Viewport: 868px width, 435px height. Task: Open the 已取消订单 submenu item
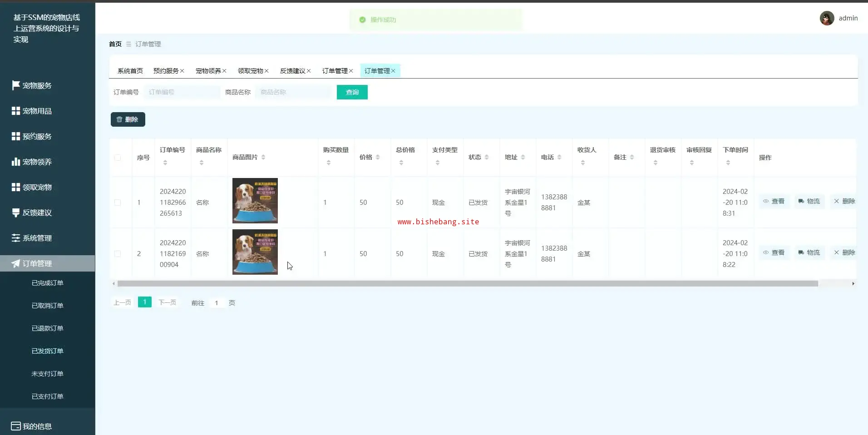pos(48,306)
